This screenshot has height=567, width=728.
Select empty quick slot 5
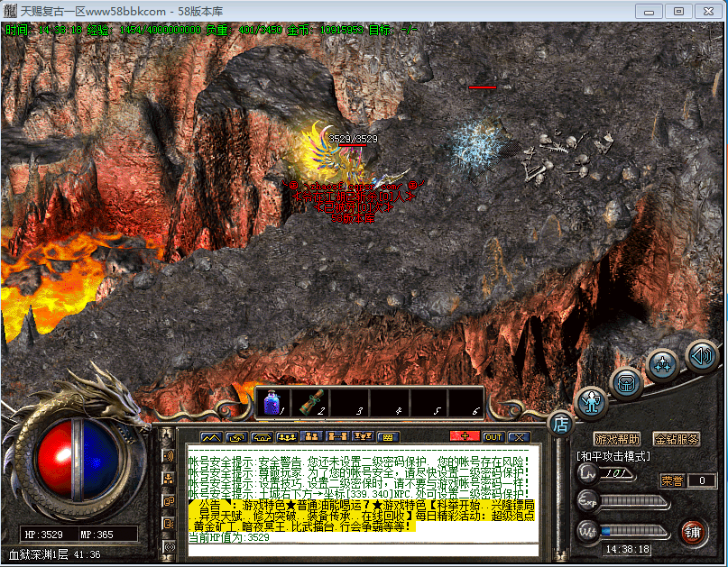(427, 402)
